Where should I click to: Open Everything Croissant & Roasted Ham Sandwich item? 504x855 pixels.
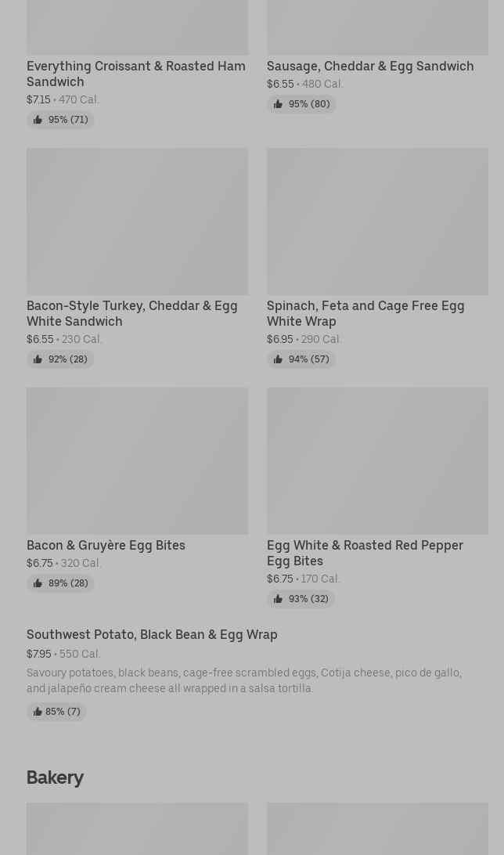point(135,74)
